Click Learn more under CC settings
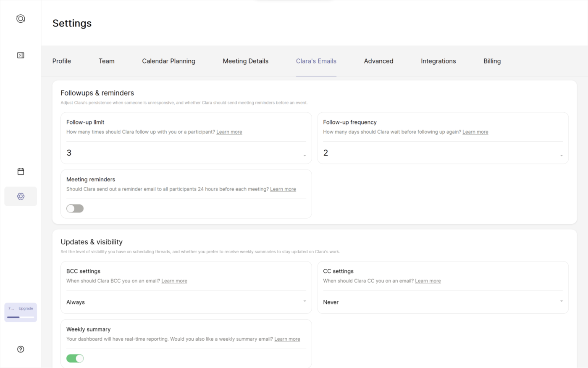 tap(428, 281)
